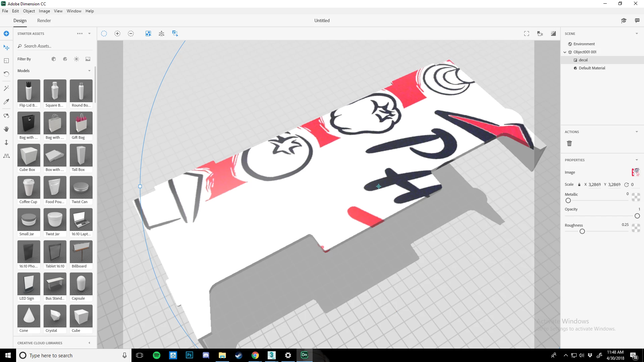Click the Dolly camera tool
Image resolution: width=644 pixels, height=362 pixels.
[x=6, y=142]
